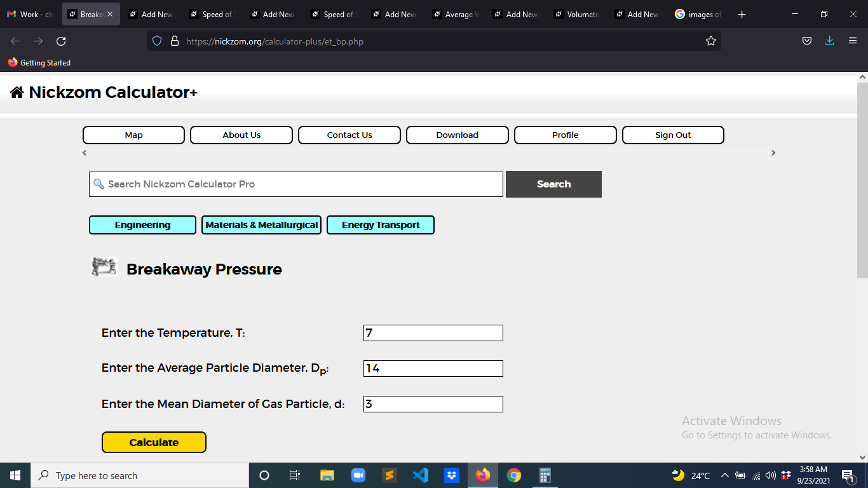Switch to the Volumetric tab
868x488 pixels.
pyautogui.click(x=578, y=14)
